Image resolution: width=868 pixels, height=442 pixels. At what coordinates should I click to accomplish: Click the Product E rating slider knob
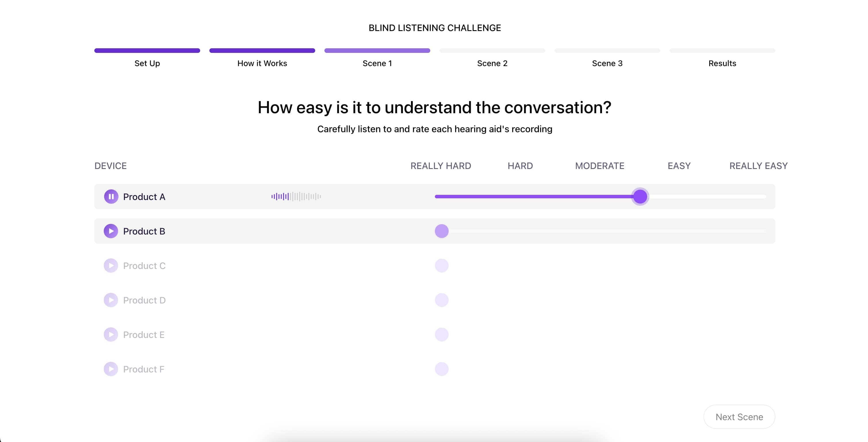click(x=441, y=335)
